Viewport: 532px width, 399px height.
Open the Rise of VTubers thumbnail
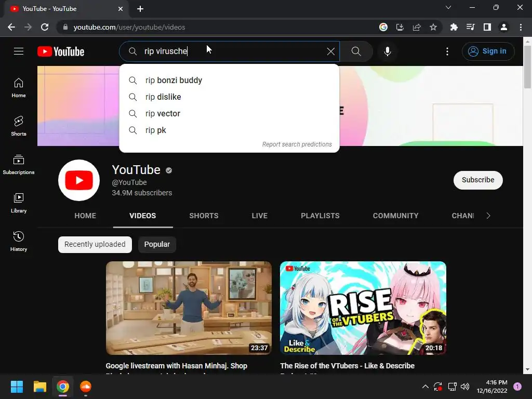pos(363,308)
